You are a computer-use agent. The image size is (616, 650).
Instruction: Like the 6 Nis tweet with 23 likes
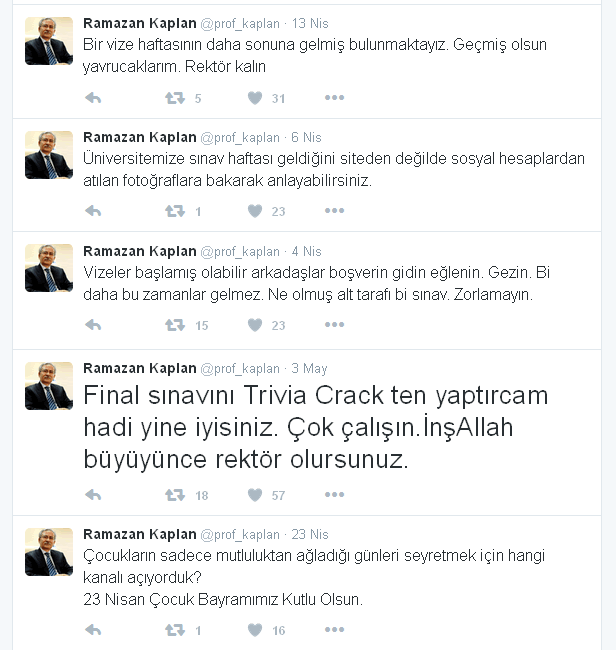(x=255, y=211)
